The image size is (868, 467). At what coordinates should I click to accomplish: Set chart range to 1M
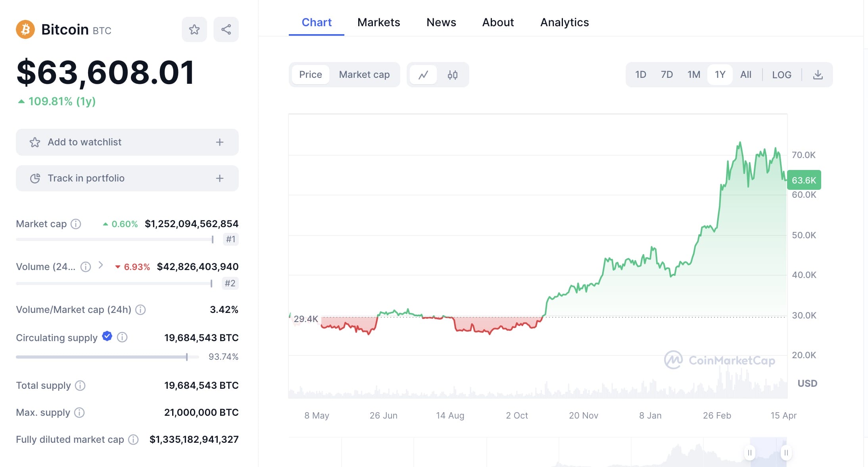pyautogui.click(x=694, y=75)
